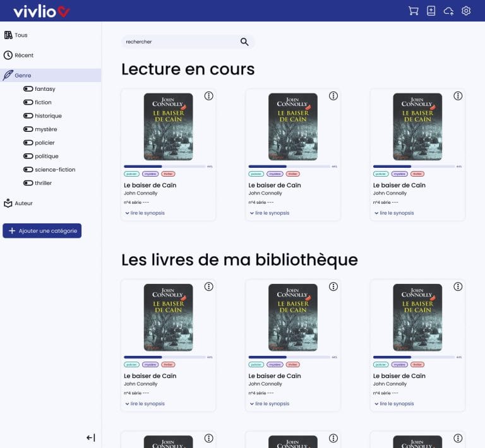Open the shopping cart icon
Screen dimensions: 485x448
(413, 11)
